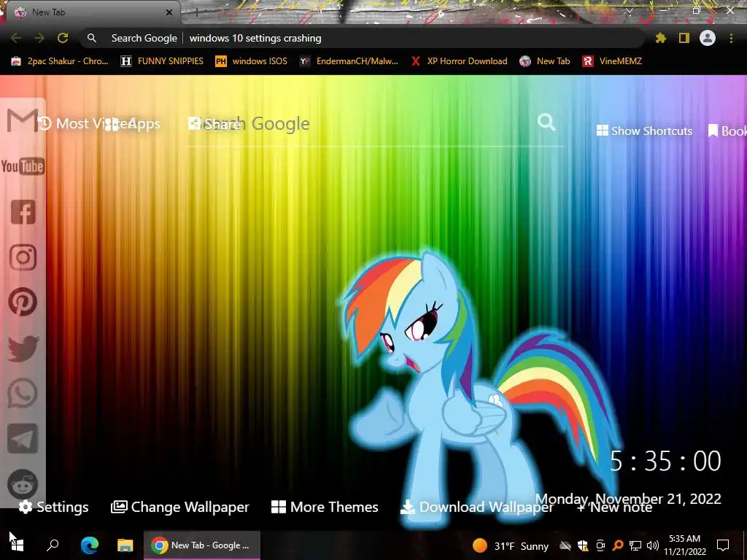Open a new tab with plus button
The height and width of the screenshot is (560, 747).
click(196, 13)
